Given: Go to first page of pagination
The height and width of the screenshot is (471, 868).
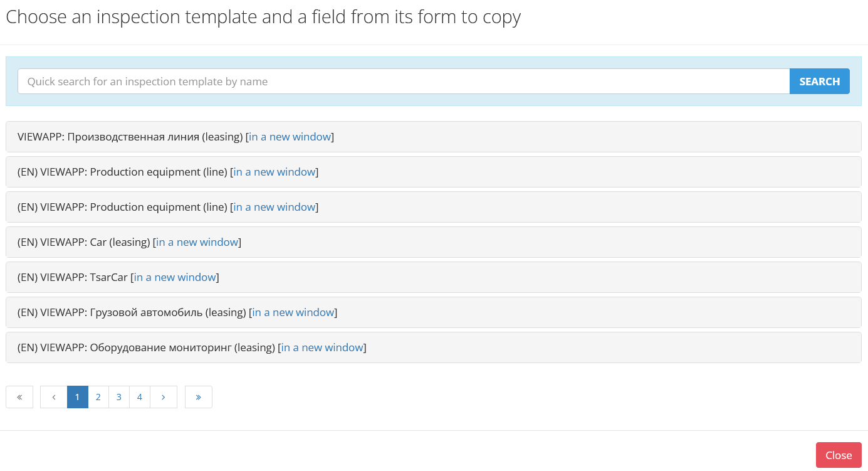Looking at the screenshot, I should [x=19, y=397].
